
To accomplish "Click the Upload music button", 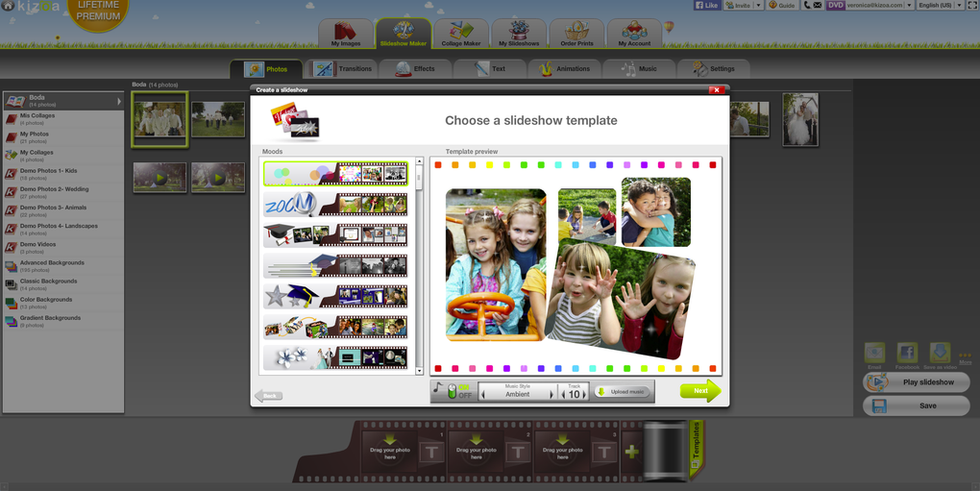I will click(622, 392).
